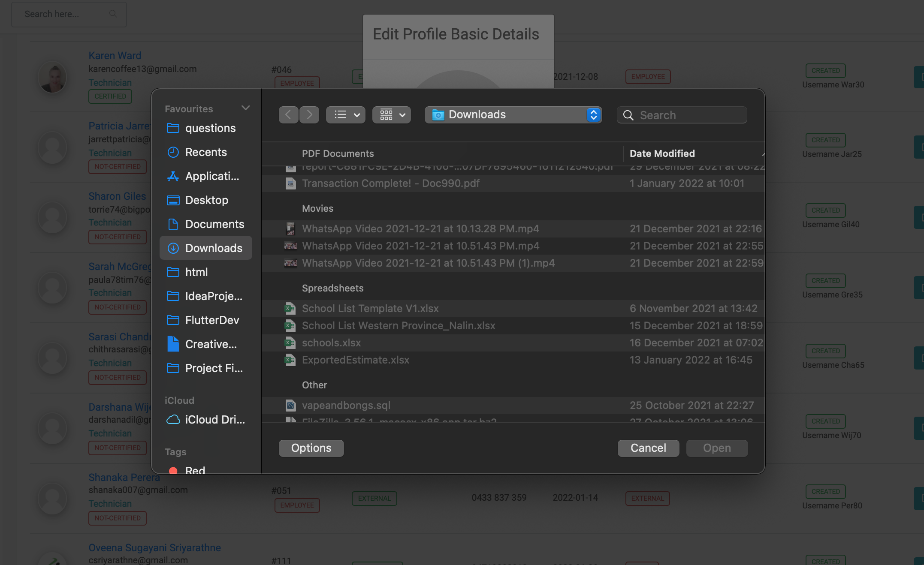Open the list view options dropdown
Screen dimensions: 924x565
pyautogui.click(x=346, y=115)
